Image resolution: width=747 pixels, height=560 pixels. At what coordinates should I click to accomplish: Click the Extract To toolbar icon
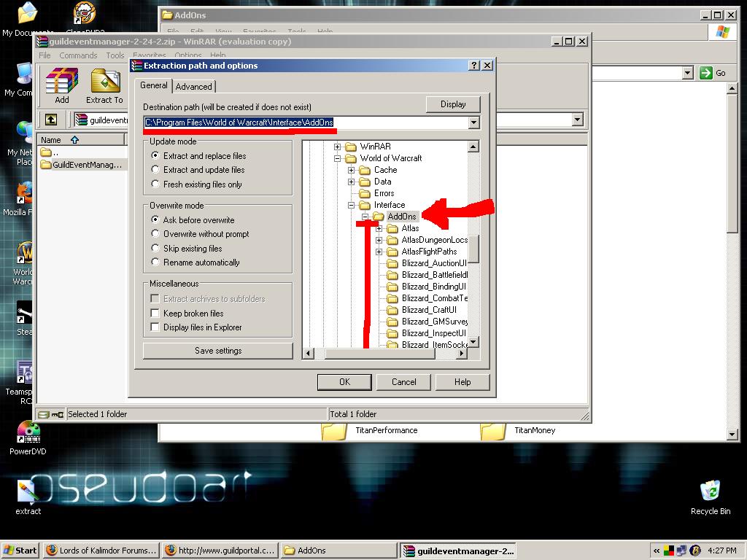click(x=104, y=85)
